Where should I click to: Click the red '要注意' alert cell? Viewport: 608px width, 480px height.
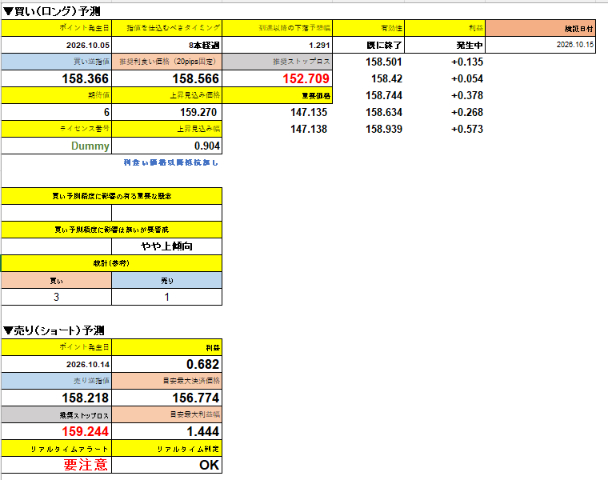pos(56,465)
